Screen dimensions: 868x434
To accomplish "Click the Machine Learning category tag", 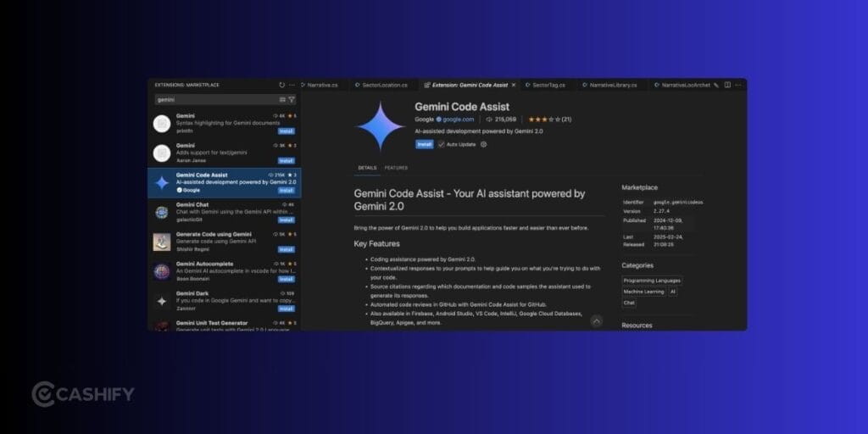I will [644, 292].
